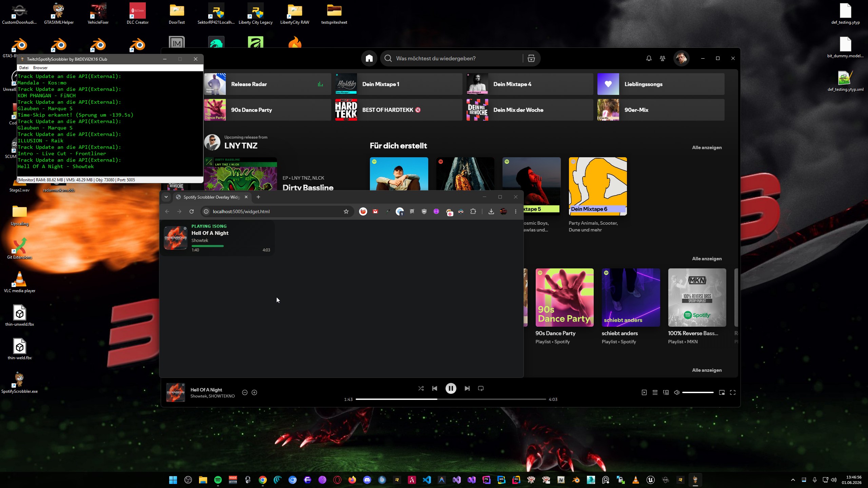Close the Spotify Scrobbler Overlay tab

pyautogui.click(x=246, y=197)
